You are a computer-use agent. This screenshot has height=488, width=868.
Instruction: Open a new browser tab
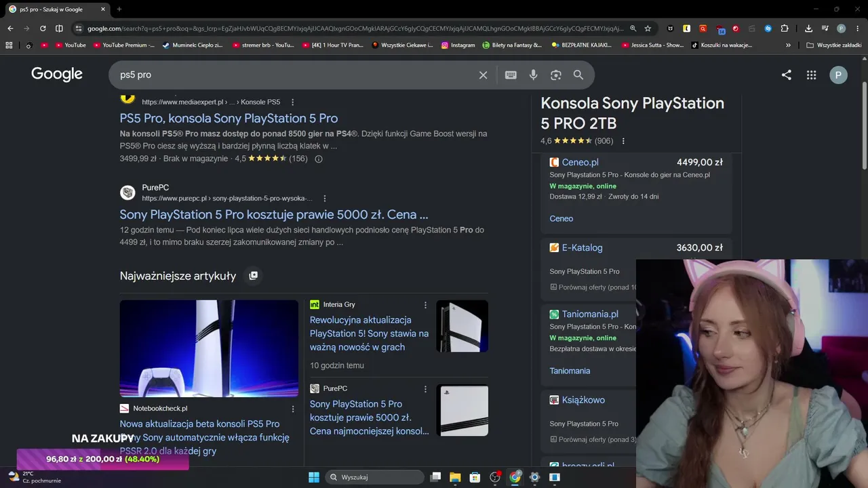[x=119, y=9]
